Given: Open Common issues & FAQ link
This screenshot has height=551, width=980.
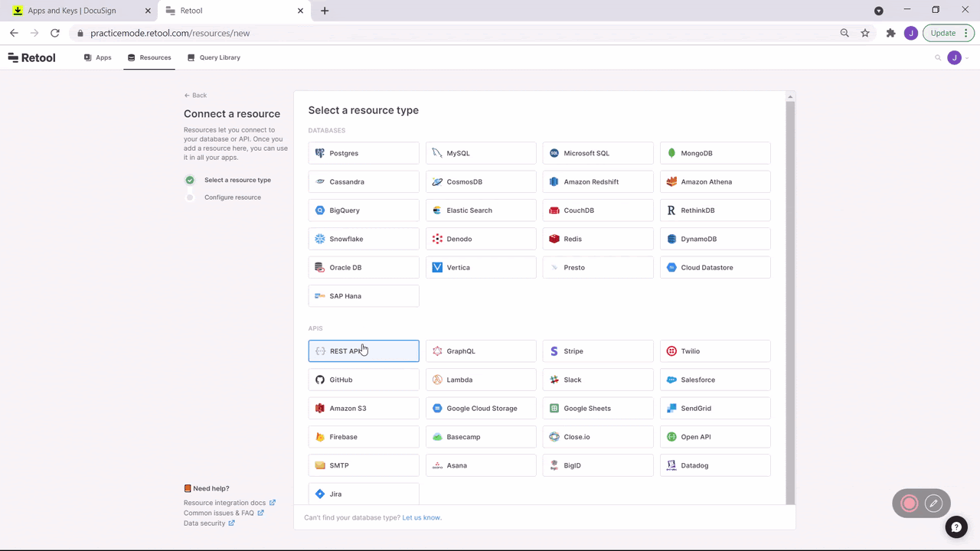Looking at the screenshot, I should pos(224,513).
